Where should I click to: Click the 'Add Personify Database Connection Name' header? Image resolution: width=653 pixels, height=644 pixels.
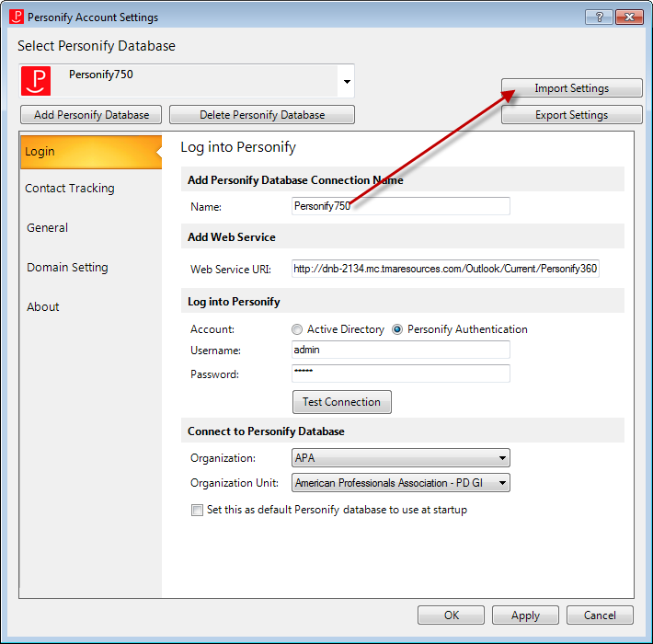click(x=403, y=179)
